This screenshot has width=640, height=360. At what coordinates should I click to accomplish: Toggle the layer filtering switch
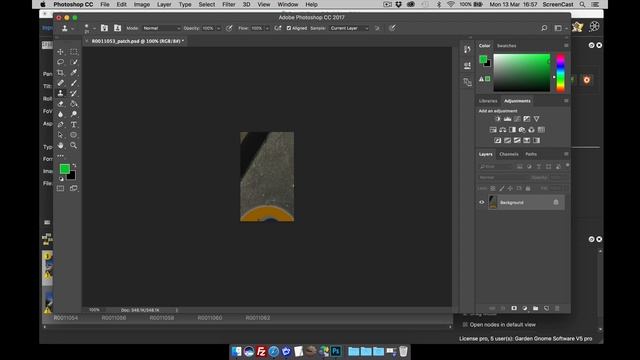tap(567, 166)
